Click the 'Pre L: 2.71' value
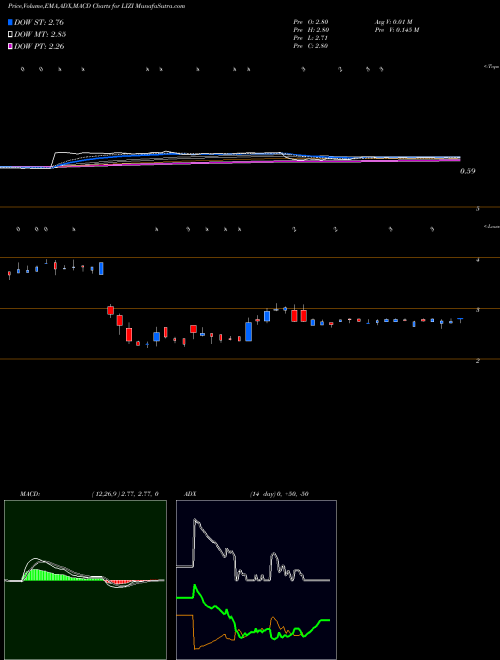 pyautogui.click(x=311, y=38)
